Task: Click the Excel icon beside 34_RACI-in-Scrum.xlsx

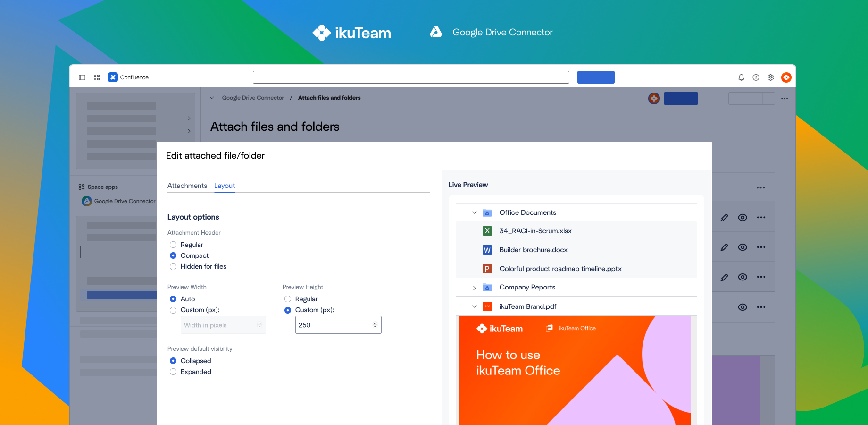Action: (x=487, y=230)
